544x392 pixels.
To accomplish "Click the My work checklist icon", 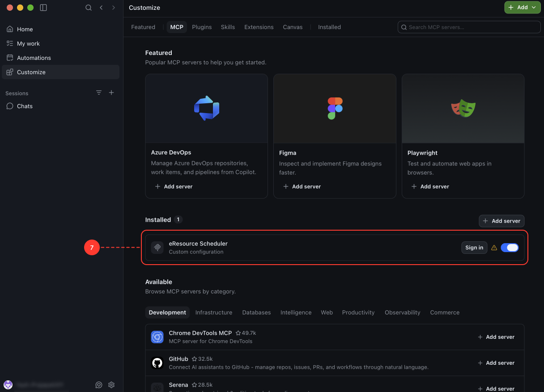I will coord(10,43).
